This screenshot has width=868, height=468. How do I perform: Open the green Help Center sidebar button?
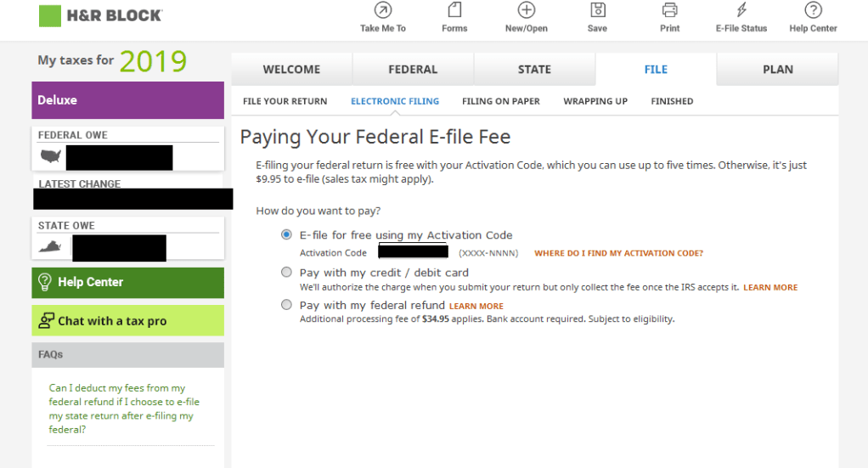coord(127,282)
